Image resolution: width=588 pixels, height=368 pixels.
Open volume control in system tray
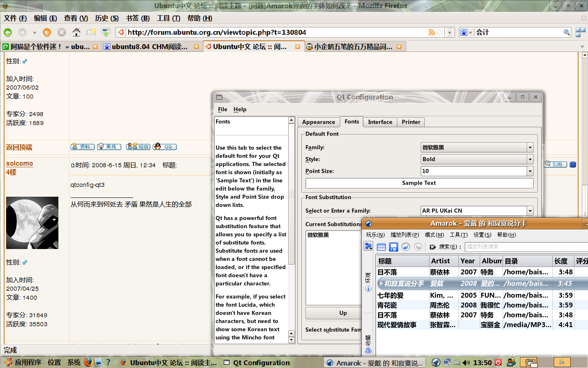466,363
